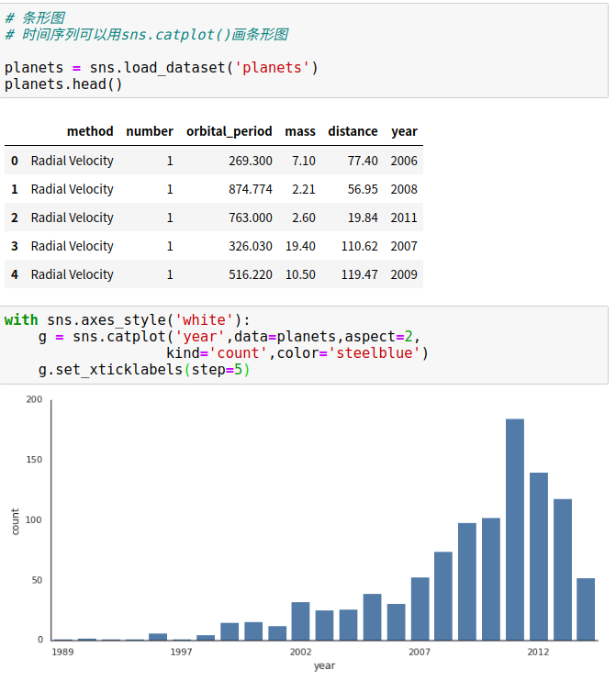Click the bar above the 2002 tick
616x681 pixels.
point(300,621)
